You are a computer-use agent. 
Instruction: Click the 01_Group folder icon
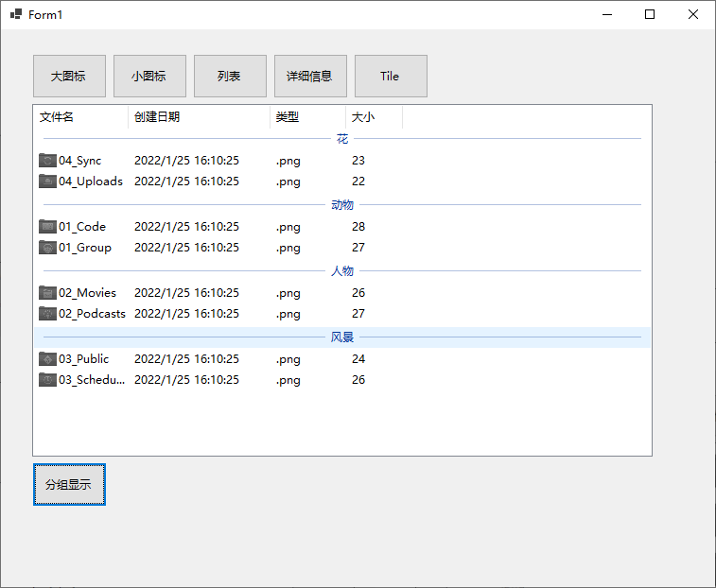[x=47, y=248]
